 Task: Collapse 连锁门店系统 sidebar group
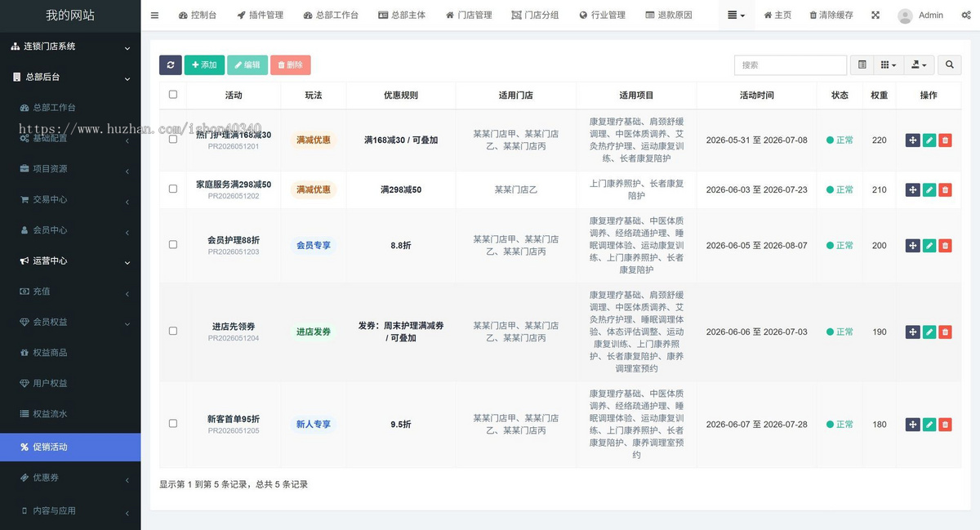(70, 47)
